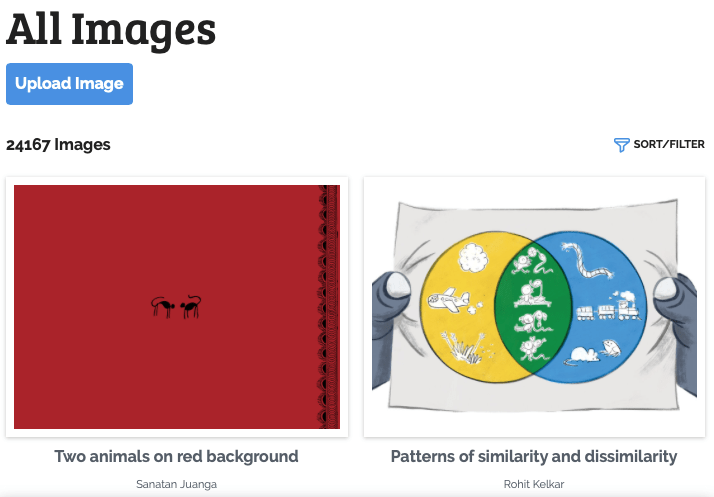Click the snake drawing in the blue circle
Image resolution: width=714 pixels, height=497 pixels.
coord(587,264)
